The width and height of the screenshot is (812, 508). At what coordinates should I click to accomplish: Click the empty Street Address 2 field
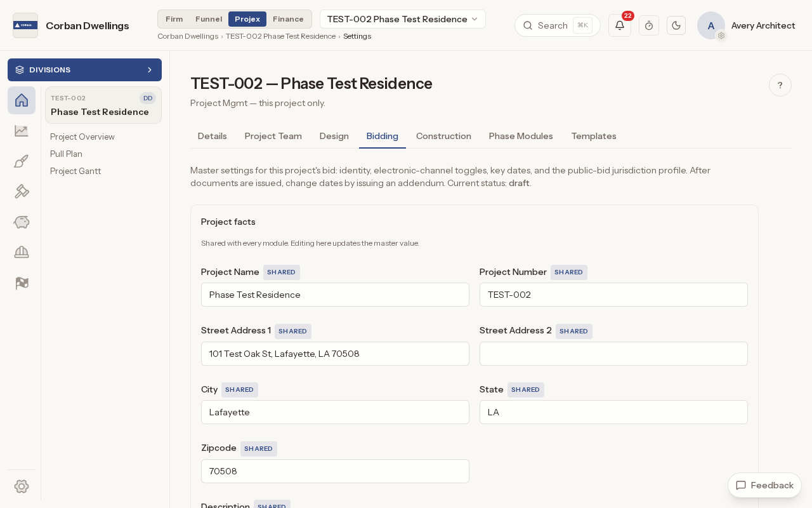(x=613, y=354)
